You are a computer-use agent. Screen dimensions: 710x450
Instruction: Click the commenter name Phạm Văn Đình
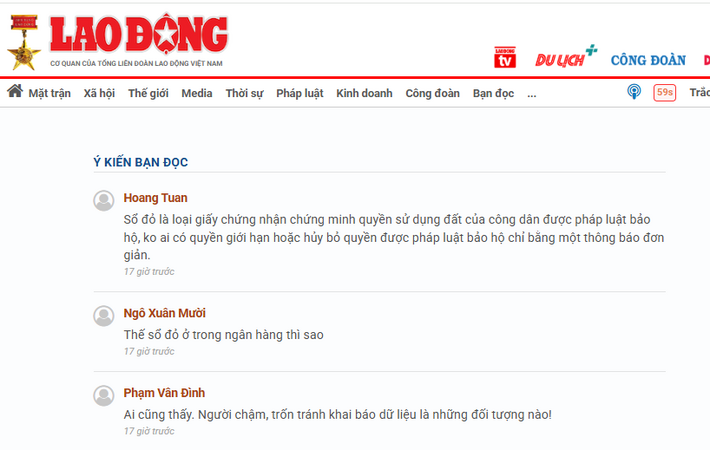click(164, 393)
